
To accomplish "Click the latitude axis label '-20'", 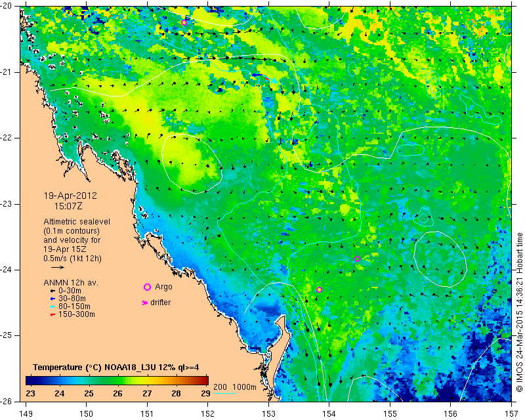I will coord(7,6).
